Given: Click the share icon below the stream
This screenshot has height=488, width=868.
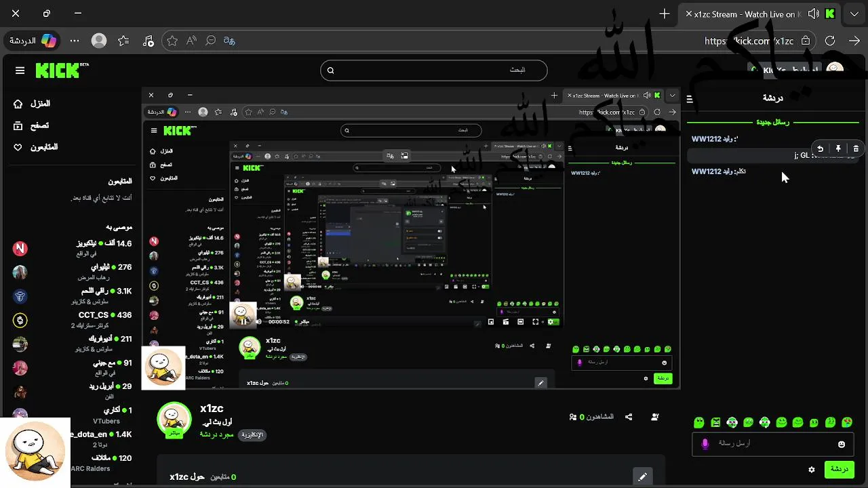Looking at the screenshot, I should pos(629,417).
